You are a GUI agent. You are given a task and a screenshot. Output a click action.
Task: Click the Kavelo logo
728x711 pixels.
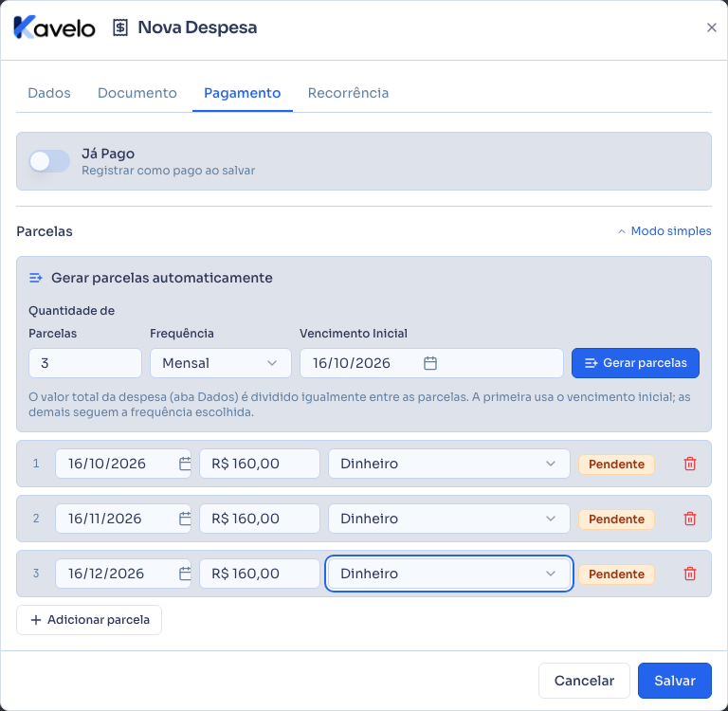coord(54,27)
